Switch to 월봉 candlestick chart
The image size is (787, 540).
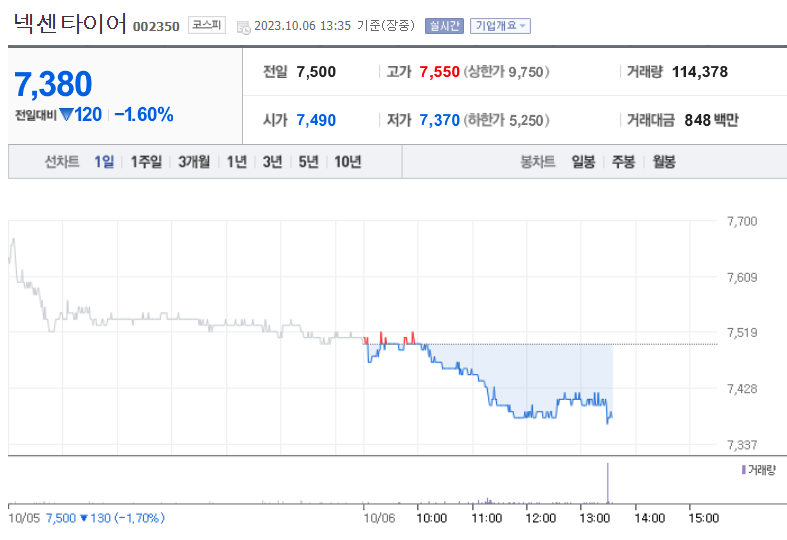(x=664, y=162)
